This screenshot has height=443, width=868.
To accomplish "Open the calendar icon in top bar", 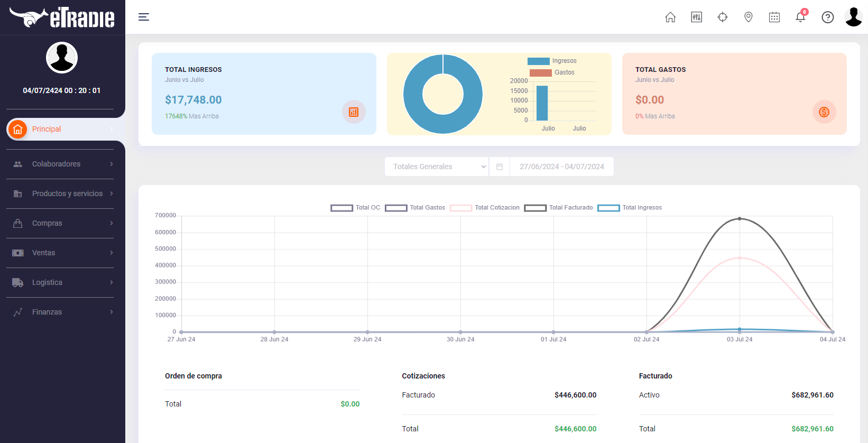I will pos(774,17).
